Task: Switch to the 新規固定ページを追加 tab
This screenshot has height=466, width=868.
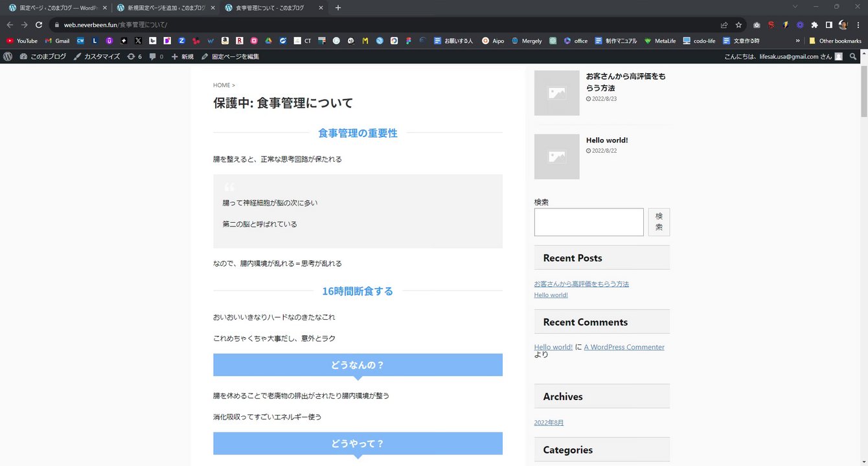Action: (x=165, y=8)
